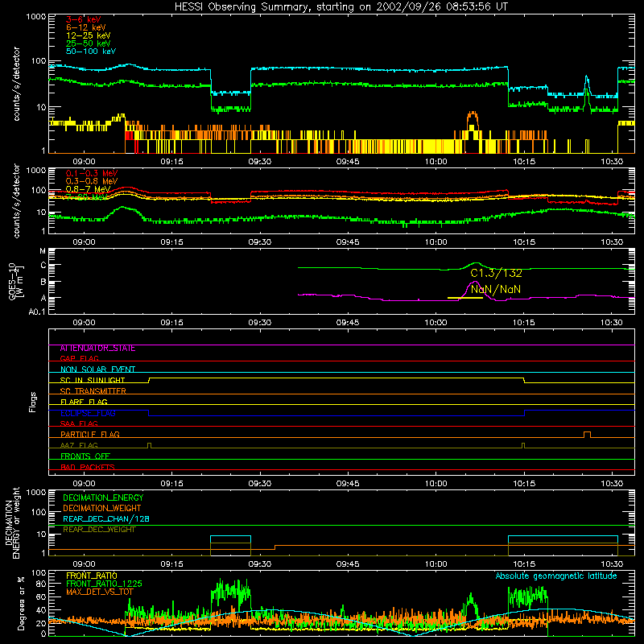Screen dimensions: 644x644
Task: Click the NaN/NaN annotation in GOES panel
Action: tap(496, 289)
